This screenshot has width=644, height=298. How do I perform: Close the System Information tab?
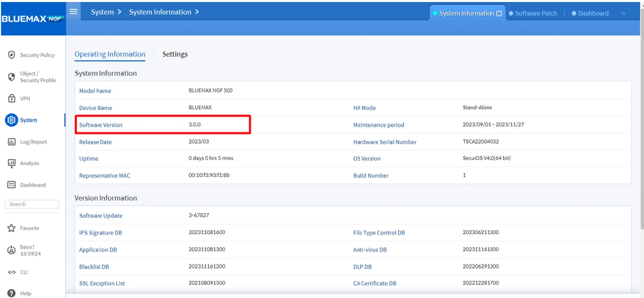click(x=499, y=13)
